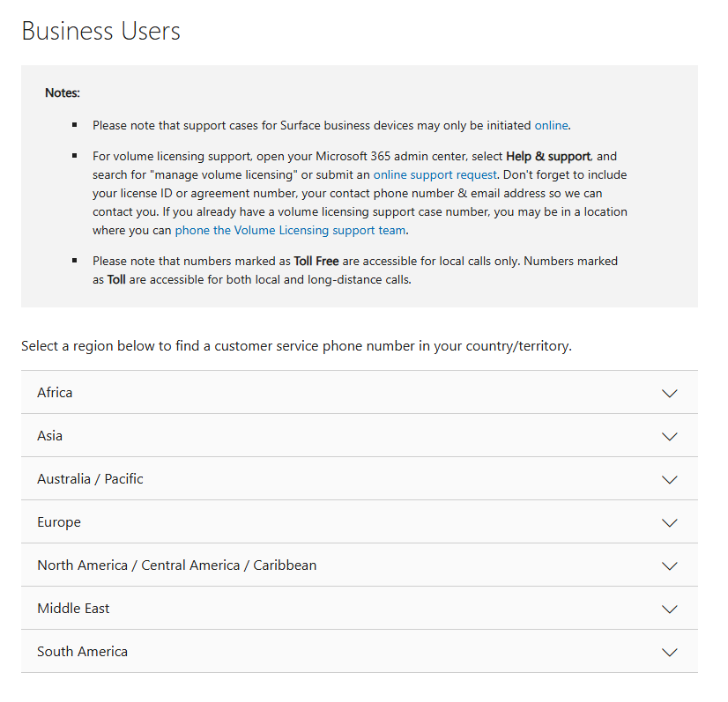Click "phone the Volume Licensing support team" link
Screen dimensions: 728x702
pyautogui.click(x=290, y=230)
